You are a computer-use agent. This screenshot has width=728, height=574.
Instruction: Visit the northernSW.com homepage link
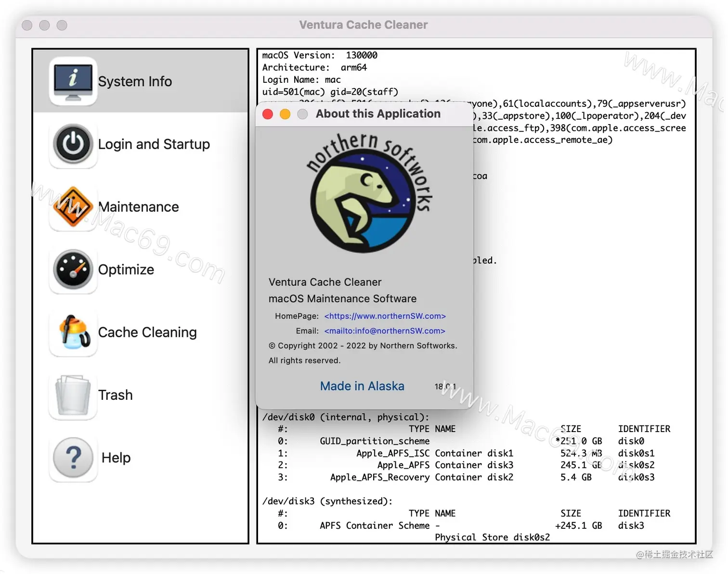[x=385, y=316]
